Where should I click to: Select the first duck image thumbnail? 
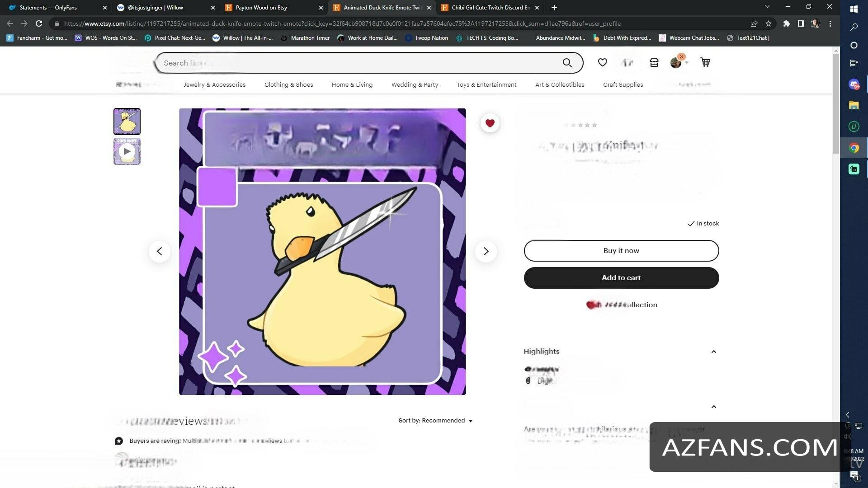(127, 122)
